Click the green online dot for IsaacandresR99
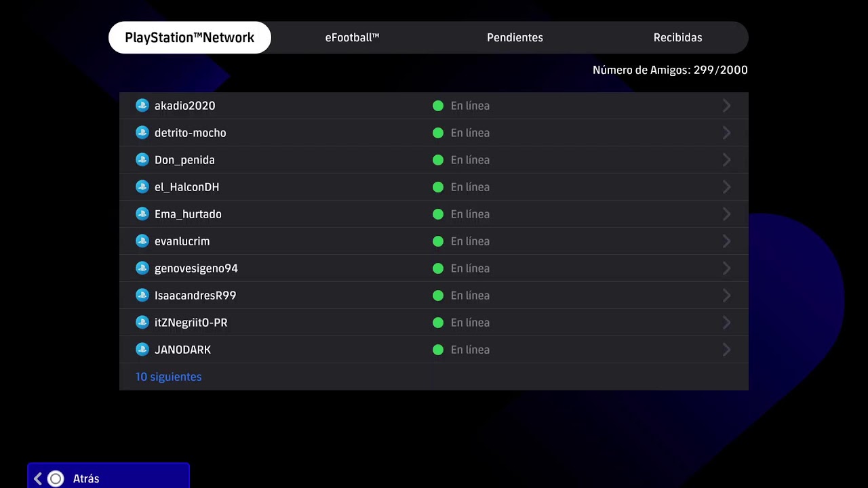This screenshot has height=488, width=868. pos(438,296)
